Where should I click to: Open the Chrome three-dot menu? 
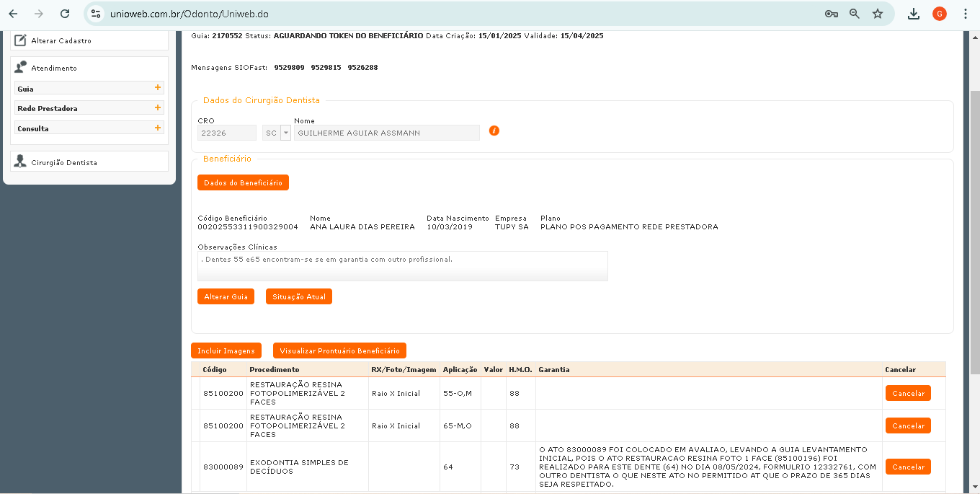(x=965, y=14)
